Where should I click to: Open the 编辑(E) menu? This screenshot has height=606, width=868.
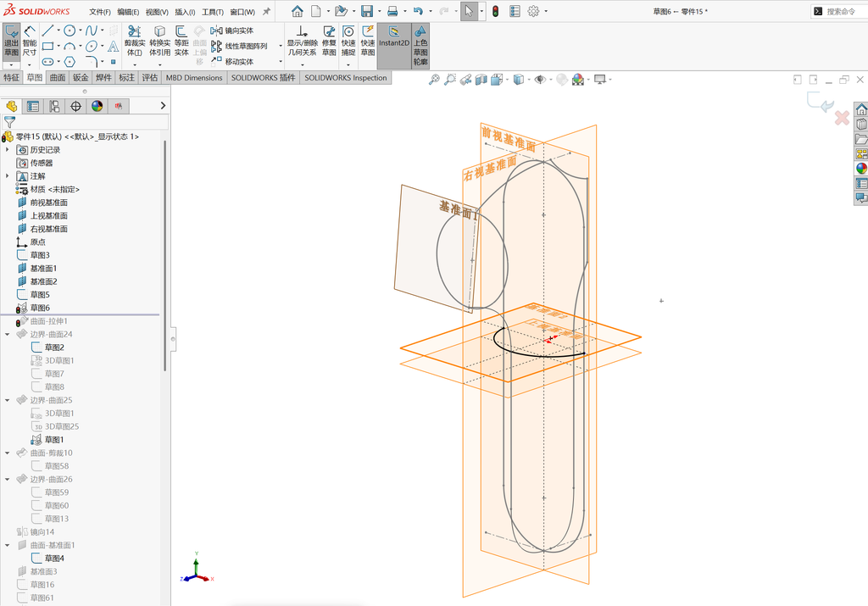(x=128, y=12)
